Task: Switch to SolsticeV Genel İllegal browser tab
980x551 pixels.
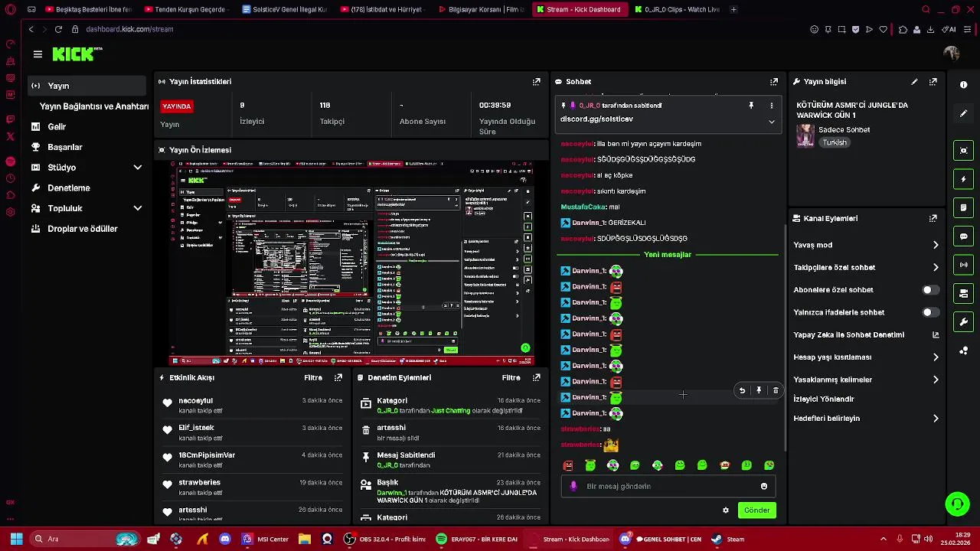Action: pos(284,9)
